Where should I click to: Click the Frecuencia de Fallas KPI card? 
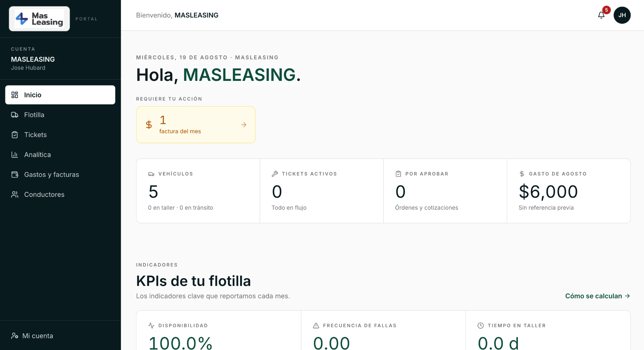point(383,330)
